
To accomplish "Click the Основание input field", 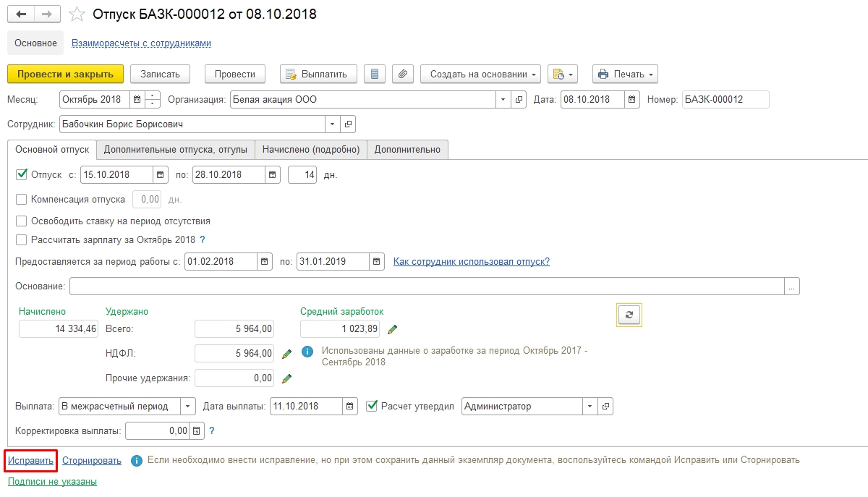I will coord(427,286).
